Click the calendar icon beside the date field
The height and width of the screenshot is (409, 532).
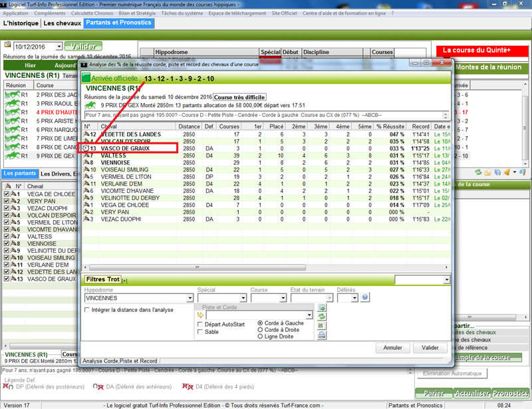(x=8, y=46)
